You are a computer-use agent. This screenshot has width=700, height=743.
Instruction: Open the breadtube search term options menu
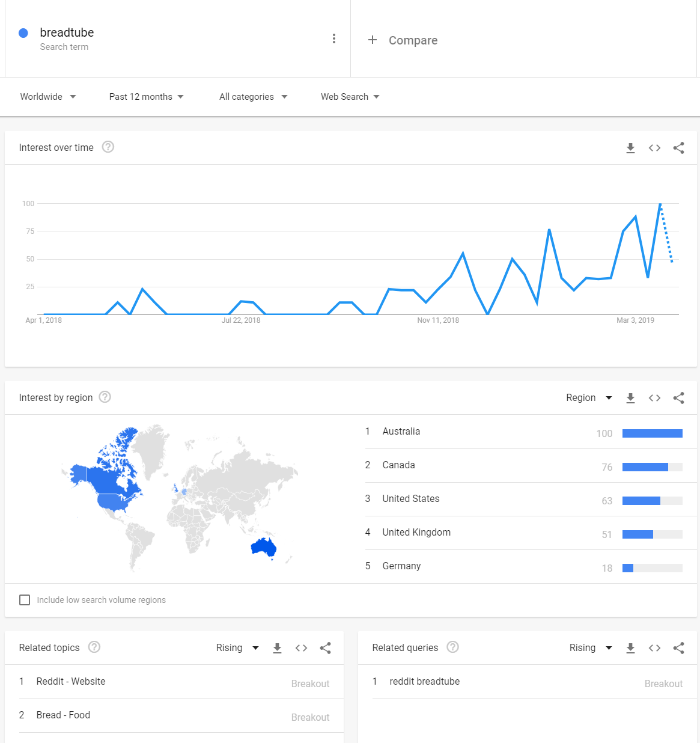pos(334,39)
